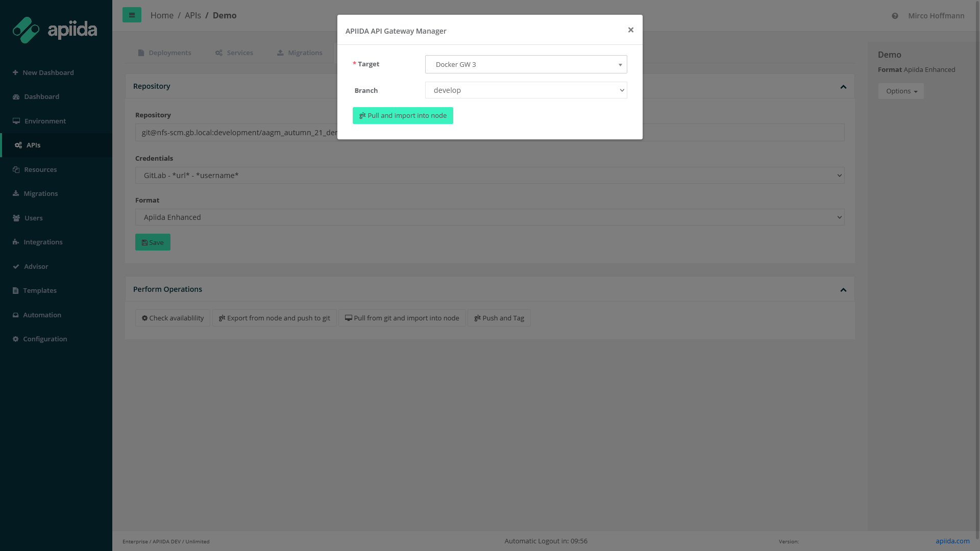Click the Automatic Logout timer text

coord(546,541)
